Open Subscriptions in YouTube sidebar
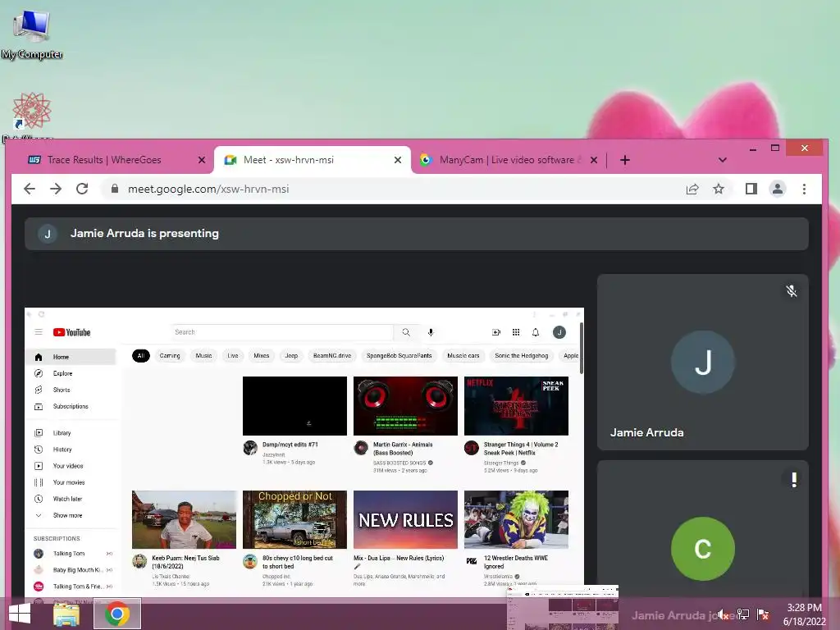The image size is (840, 630). pyautogui.click(x=71, y=407)
